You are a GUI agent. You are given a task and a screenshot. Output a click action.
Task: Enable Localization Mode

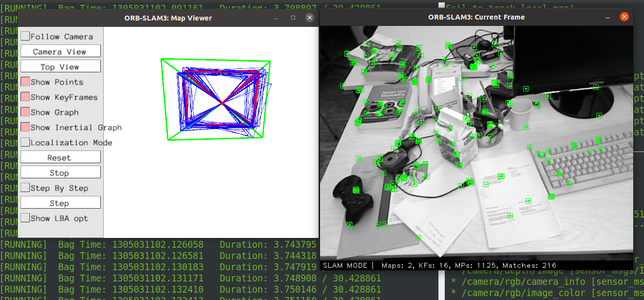(25, 142)
